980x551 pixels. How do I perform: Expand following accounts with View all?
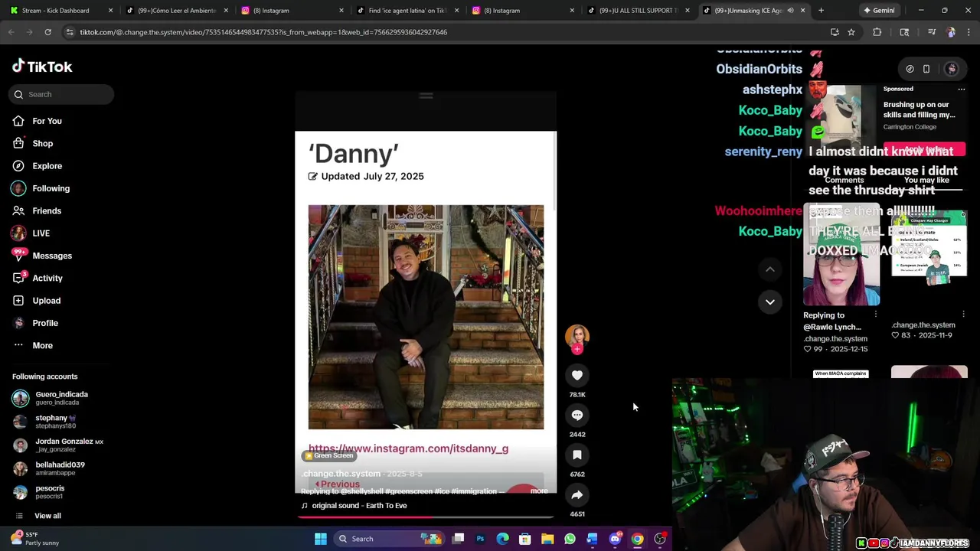tap(47, 516)
